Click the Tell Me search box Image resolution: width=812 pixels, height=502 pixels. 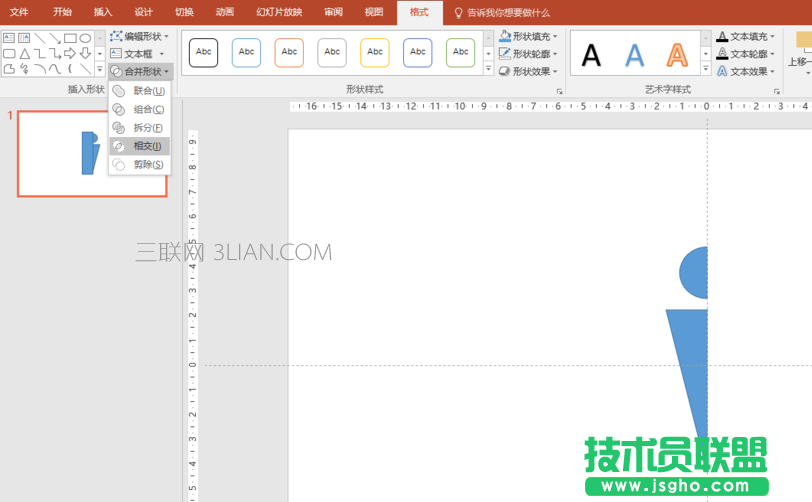coord(502,12)
